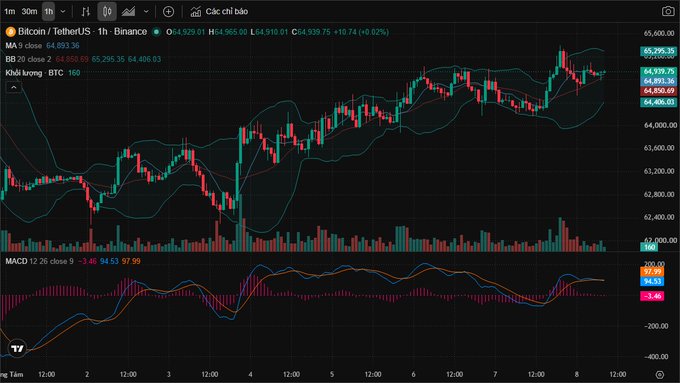Click the 160 volume value label on axis
The height and width of the screenshot is (383, 680).
coord(649,247)
